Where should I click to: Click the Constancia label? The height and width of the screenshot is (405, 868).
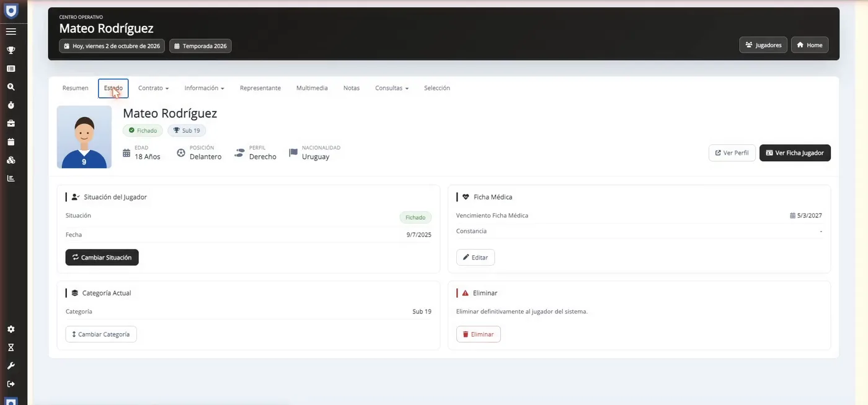(471, 231)
